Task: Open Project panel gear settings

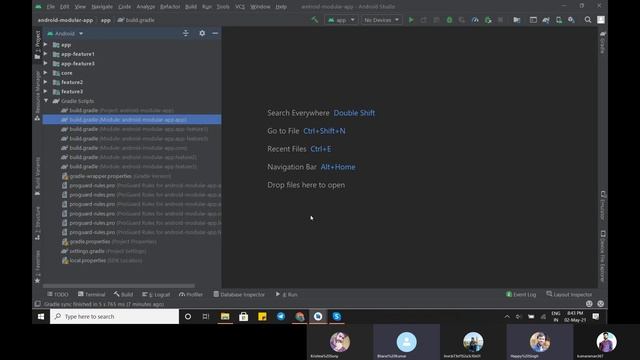Action: (202, 33)
